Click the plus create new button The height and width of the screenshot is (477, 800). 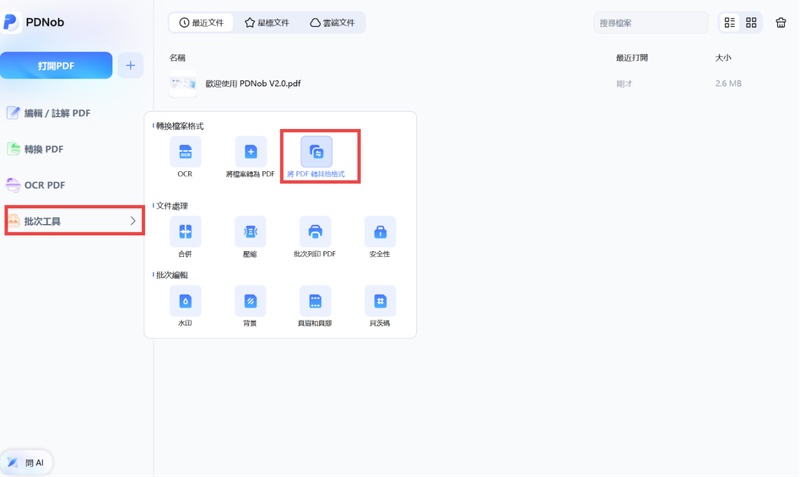(x=131, y=65)
